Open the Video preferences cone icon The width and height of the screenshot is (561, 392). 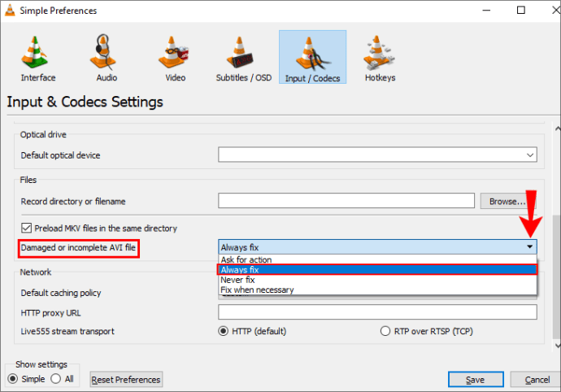pos(173,52)
